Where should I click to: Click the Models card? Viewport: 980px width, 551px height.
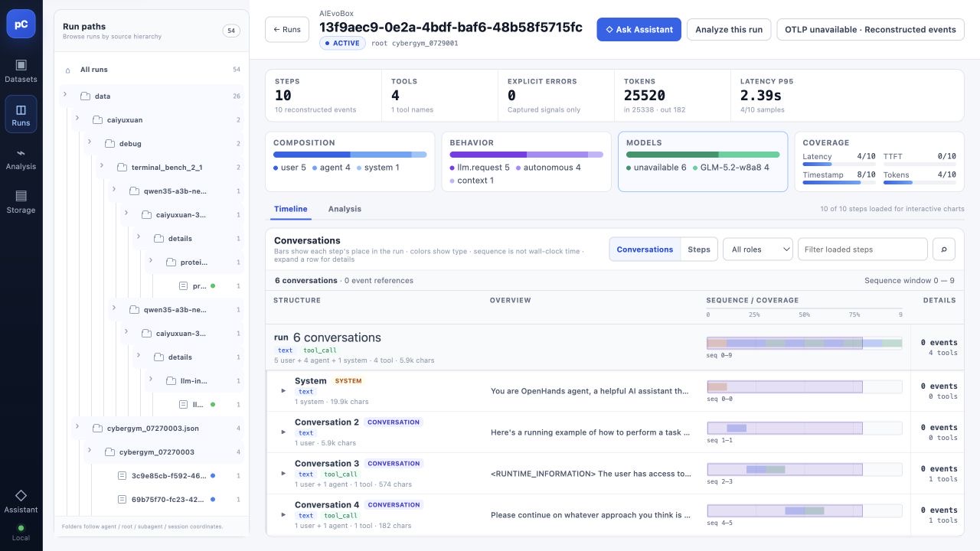(703, 161)
